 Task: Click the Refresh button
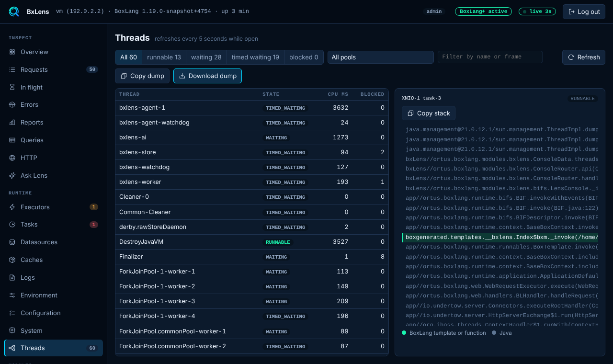pos(584,57)
